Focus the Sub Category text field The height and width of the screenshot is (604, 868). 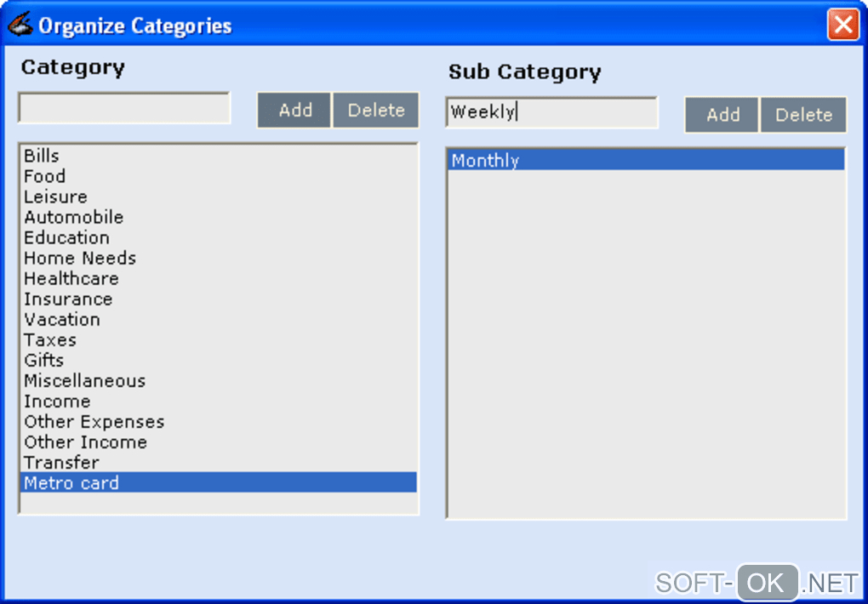[x=551, y=112]
